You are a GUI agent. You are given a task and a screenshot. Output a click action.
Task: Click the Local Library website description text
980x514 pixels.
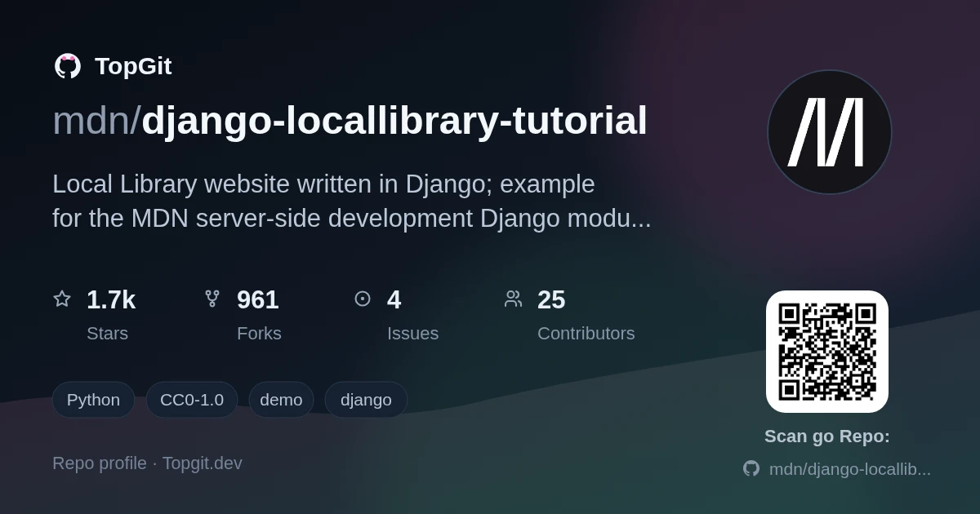click(x=352, y=202)
